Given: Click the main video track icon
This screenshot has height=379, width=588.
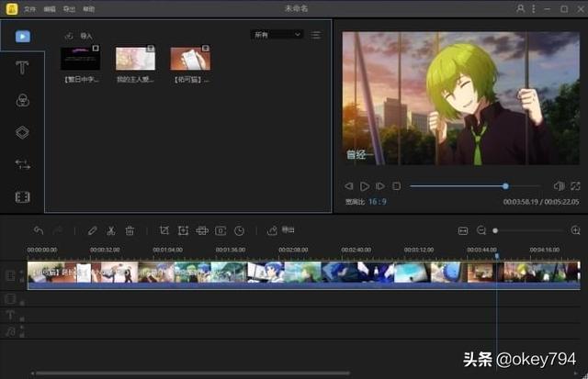Looking at the screenshot, I should (10, 276).
